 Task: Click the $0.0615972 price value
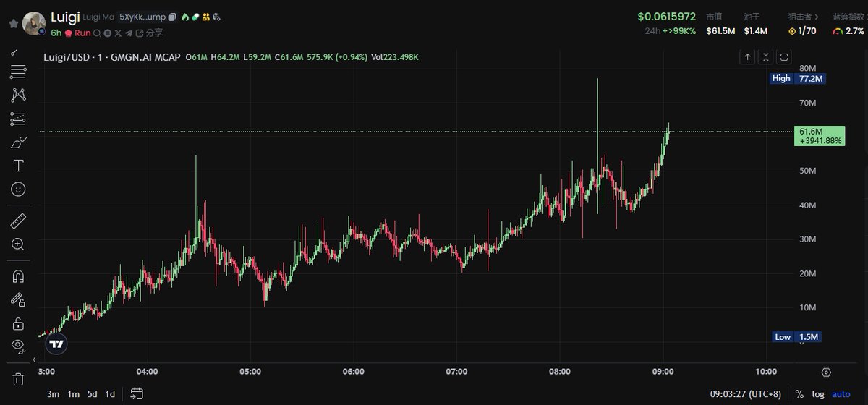tap(666, 16)
